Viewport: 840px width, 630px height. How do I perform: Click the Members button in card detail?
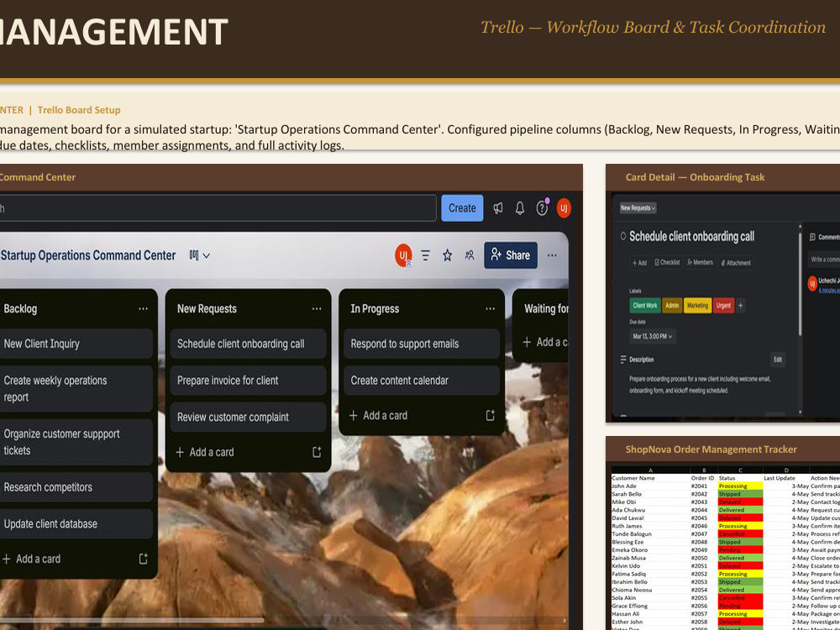coord(700,262)
